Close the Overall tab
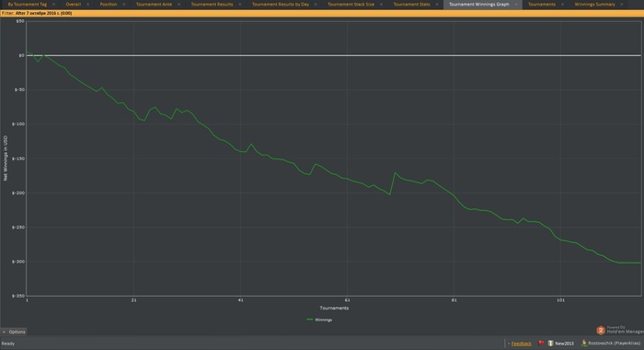The width and height of the screenshot is (644, 350). coord(88,5)
